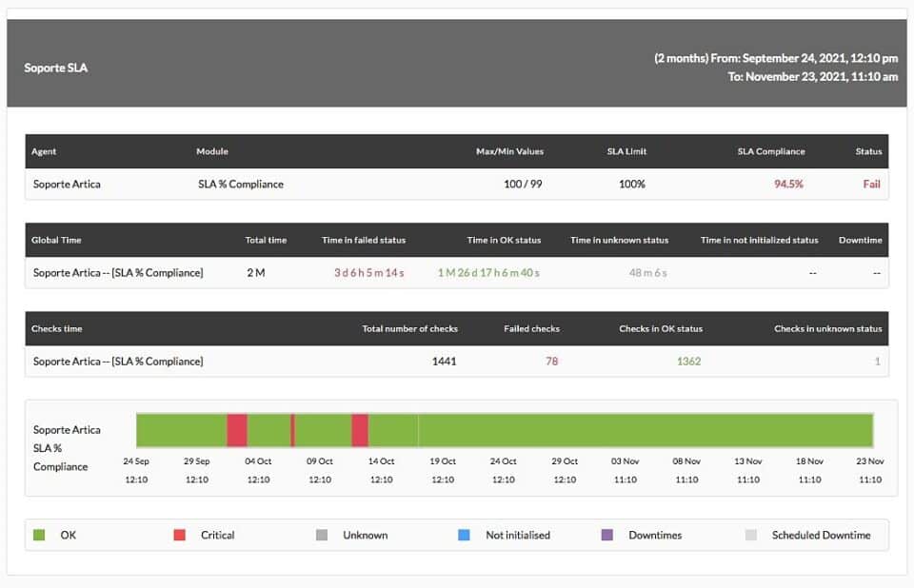Click the SLA Limit column header
This screenshot has height=588, width=914.
pyautogui.click(x=626, y=151)
